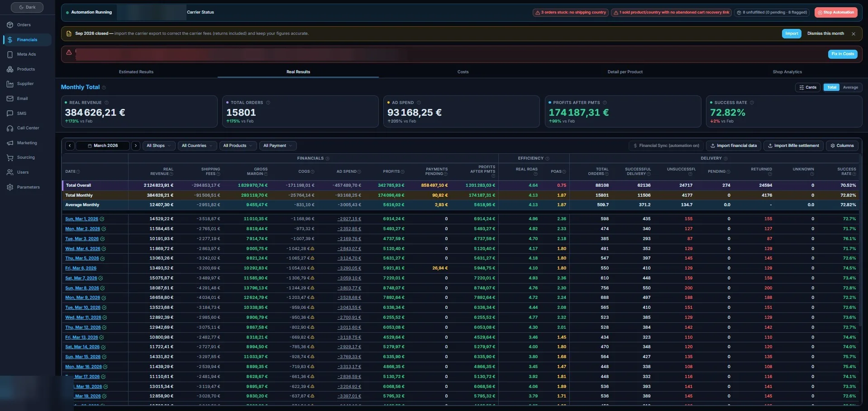Open the Sourcing cart icon

pos(10,158)
